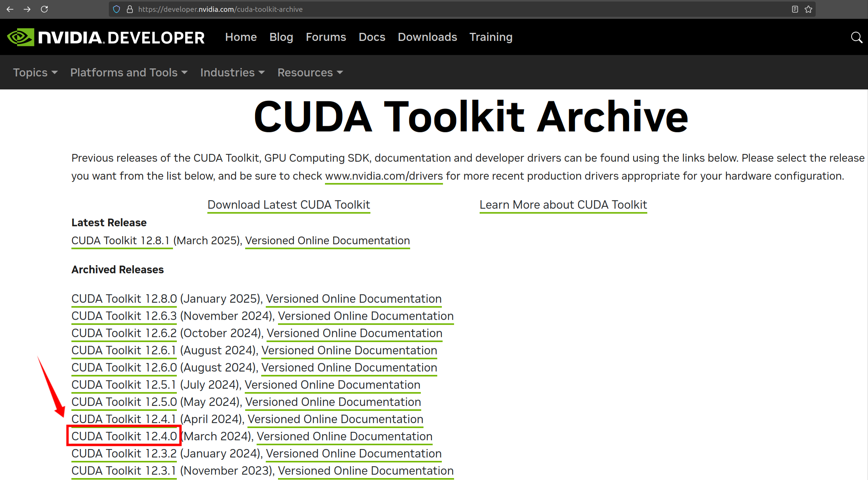Open search with magnifier icon
Screen dimensions: 868x480
pos(857,37)
